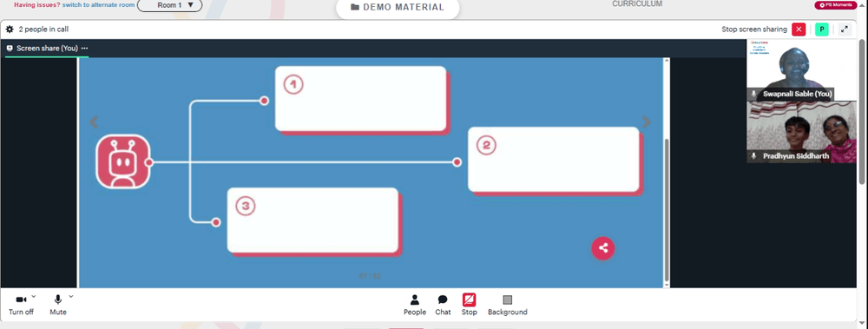The width and height of the screenshot is (868, 329).
Task: Open the Chat panel
Action: [x=443, y=305]
